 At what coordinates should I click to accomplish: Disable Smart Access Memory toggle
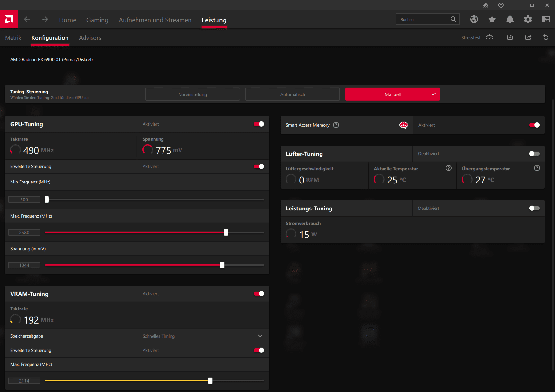click(x=534, y=125)
